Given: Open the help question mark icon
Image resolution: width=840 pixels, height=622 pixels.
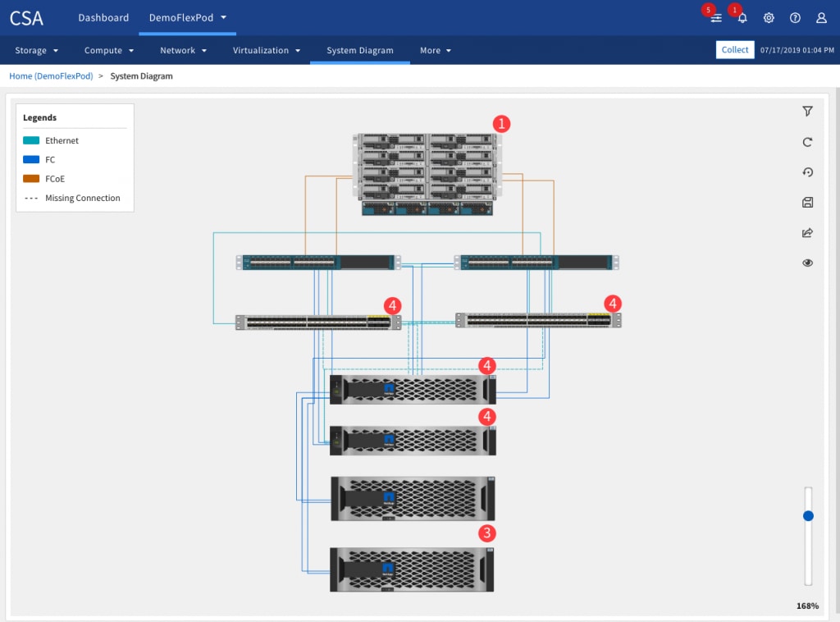Looking at the screenshot, I should pos(795,18).
